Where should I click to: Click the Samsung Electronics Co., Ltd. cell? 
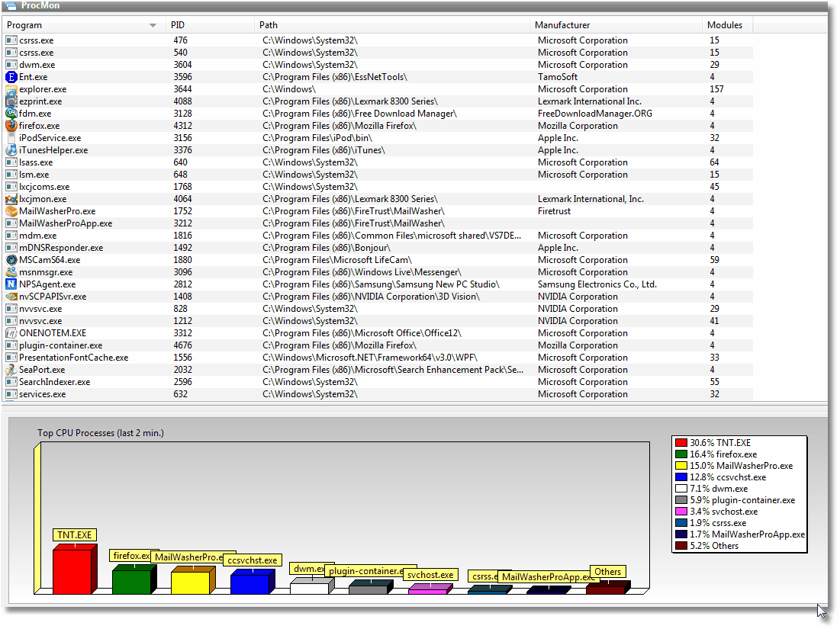(597, 284)
